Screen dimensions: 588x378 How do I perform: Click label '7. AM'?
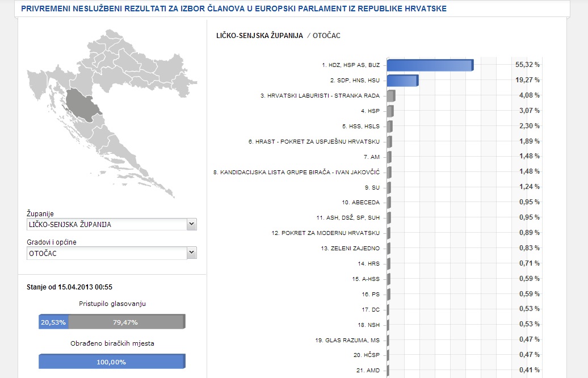pyautogui.click(x=371, y=157)
